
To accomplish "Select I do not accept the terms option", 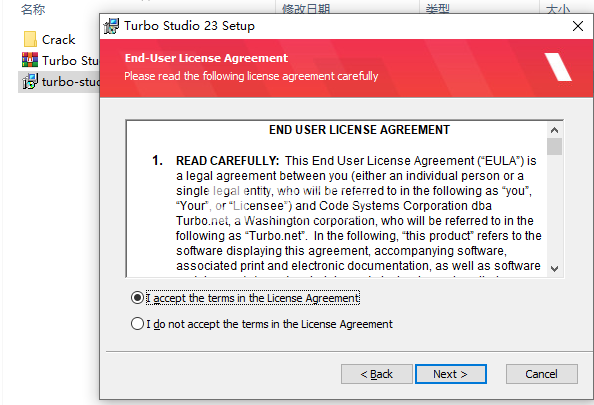I will [137, 324].
